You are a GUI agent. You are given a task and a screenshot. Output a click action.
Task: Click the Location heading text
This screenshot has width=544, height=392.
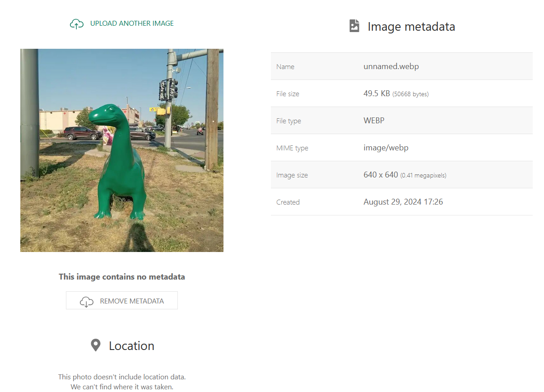pos(131,346)
